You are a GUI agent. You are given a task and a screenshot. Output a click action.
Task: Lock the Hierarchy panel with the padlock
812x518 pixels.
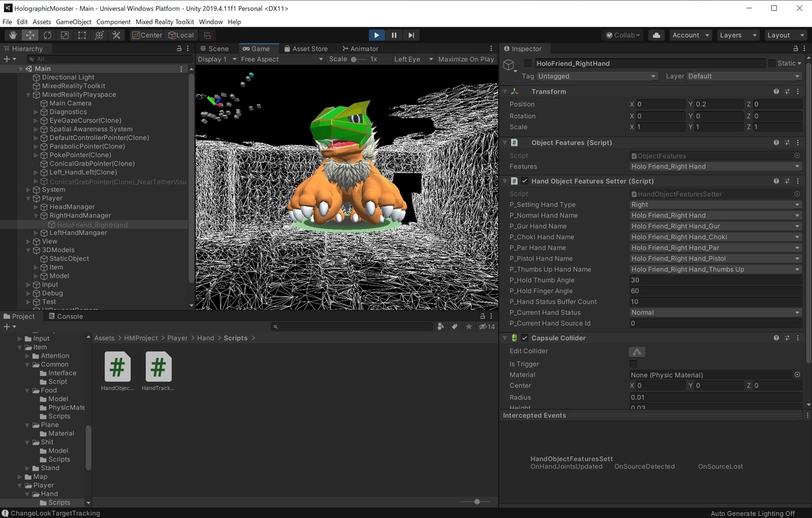point(179,49)
